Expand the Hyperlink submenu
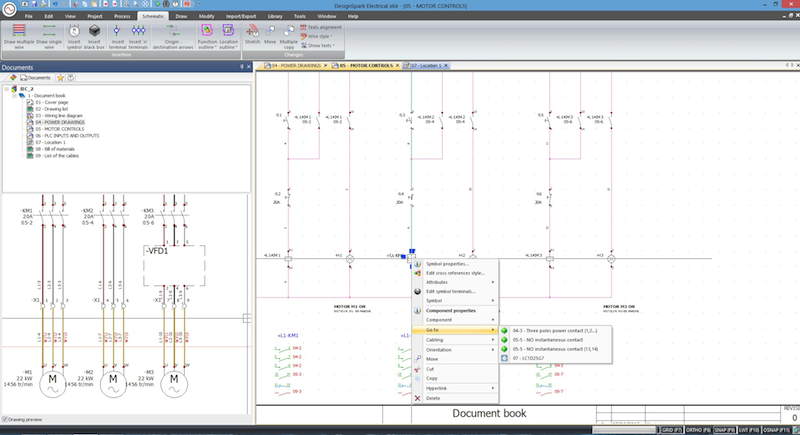 [x=455, y=389]
